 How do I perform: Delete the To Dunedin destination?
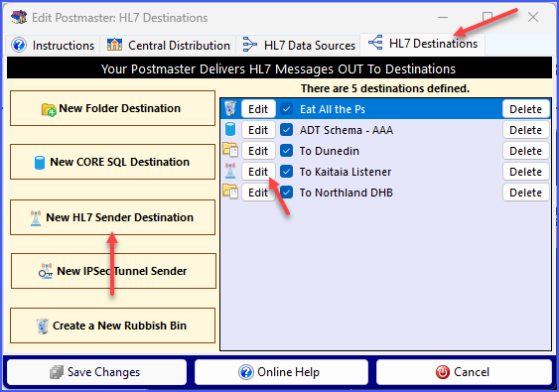click(x=526, y=151)
